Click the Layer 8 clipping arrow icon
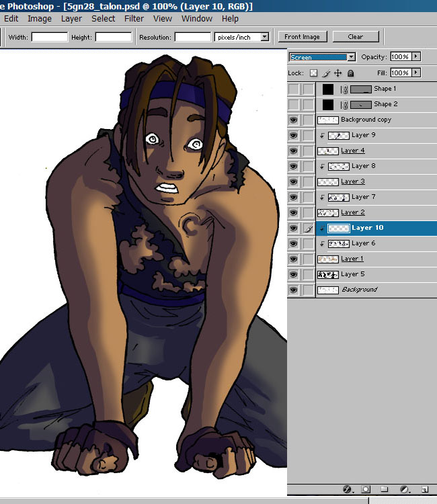Screen dimensions: 437x504 tap(322, 167)
